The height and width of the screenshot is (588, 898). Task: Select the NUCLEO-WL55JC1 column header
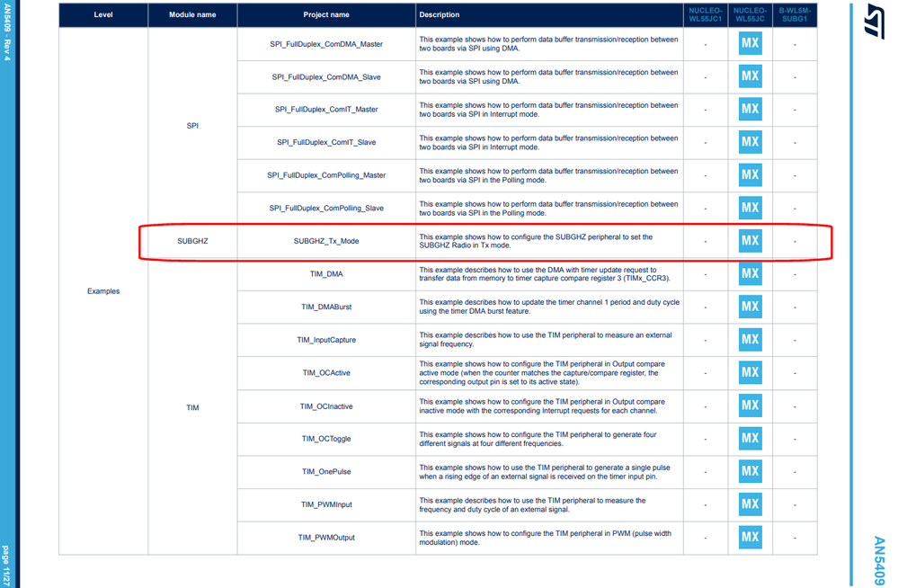pyautogui.click(x=706, y=15)
